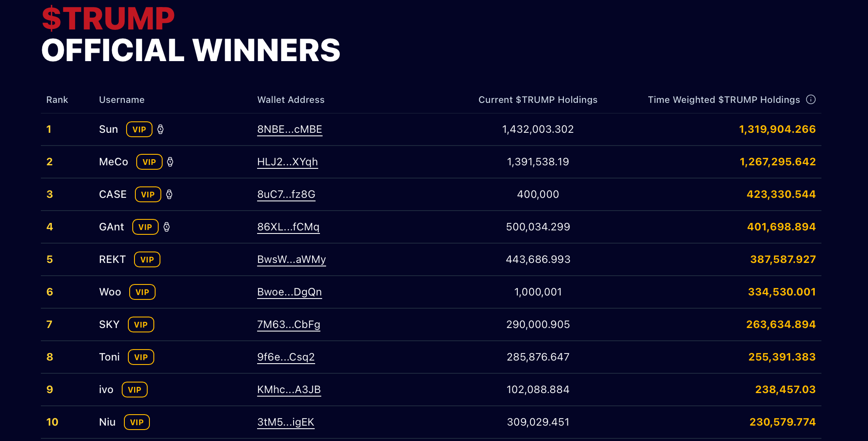Open wallet address 86XL...fCMq
The image size is (868, 441).
click(288, 227)
